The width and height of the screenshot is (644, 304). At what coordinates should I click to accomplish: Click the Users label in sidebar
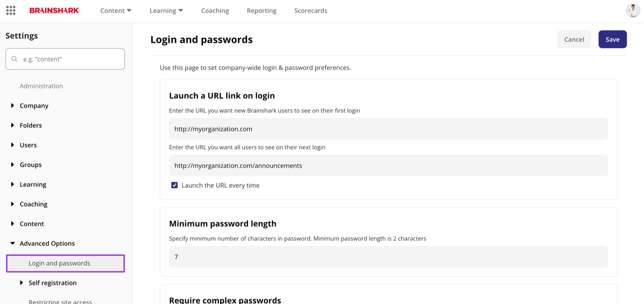click(x=28, y=145)
